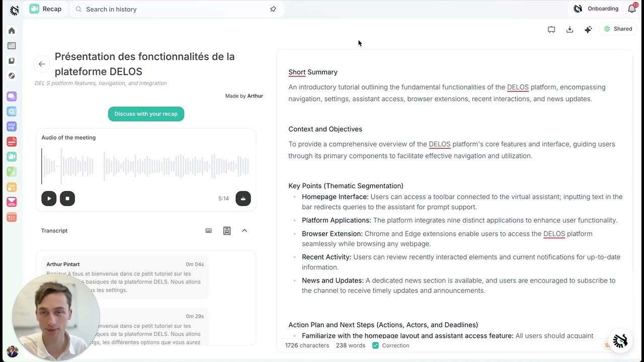Open the orange grid apps icon

click(12, 217)
